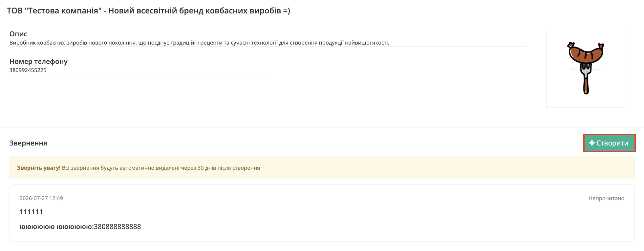This screenshot has width=644, height=251.
Task: Click the fork handle in logo
Action: [x=586, y=85]
